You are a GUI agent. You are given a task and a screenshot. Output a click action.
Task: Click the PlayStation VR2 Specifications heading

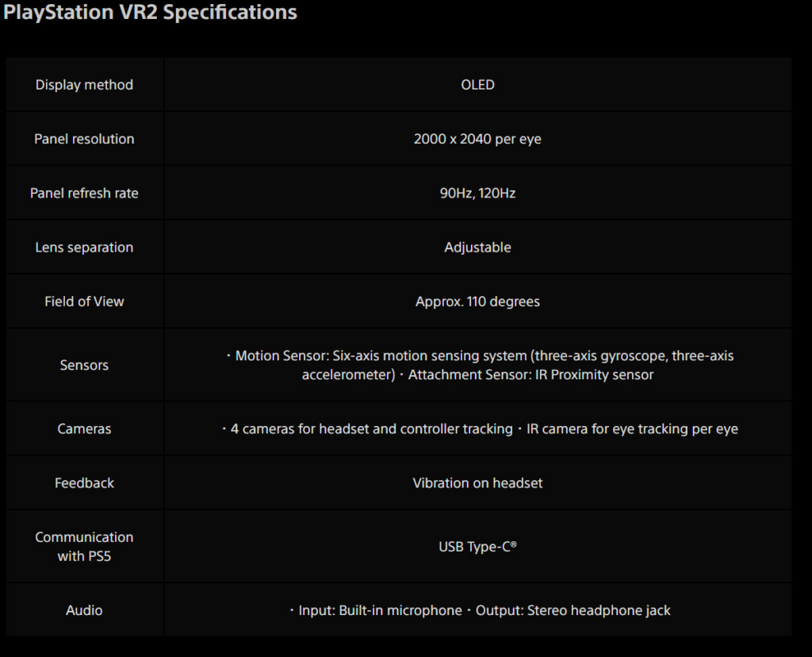pyautogui.click(x=151, y=13)
